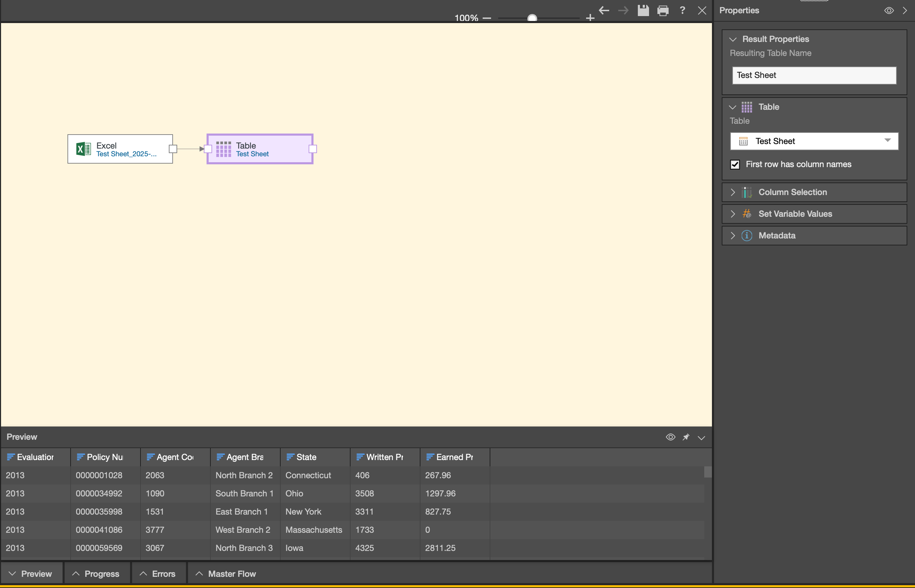Screen dimensions: 915x588
Task: Collapse Preview panel with down chevron
Action: [701, 438]
